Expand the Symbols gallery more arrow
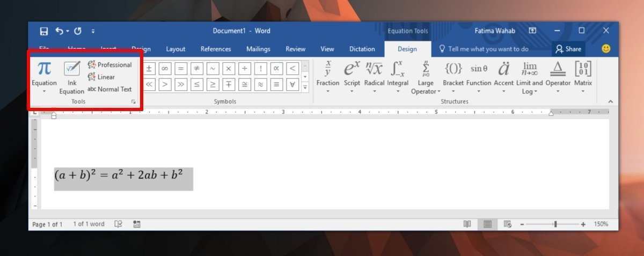 click(x=305, y=87)
